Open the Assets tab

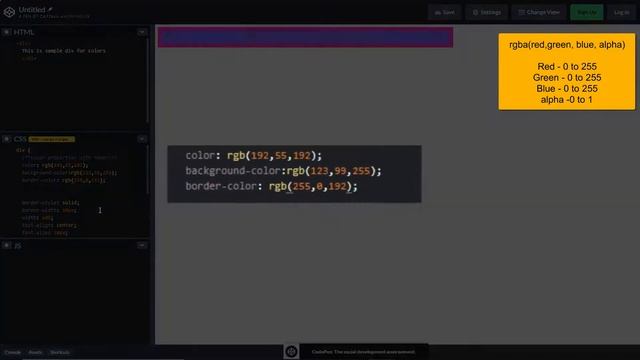tap(35, 352)
